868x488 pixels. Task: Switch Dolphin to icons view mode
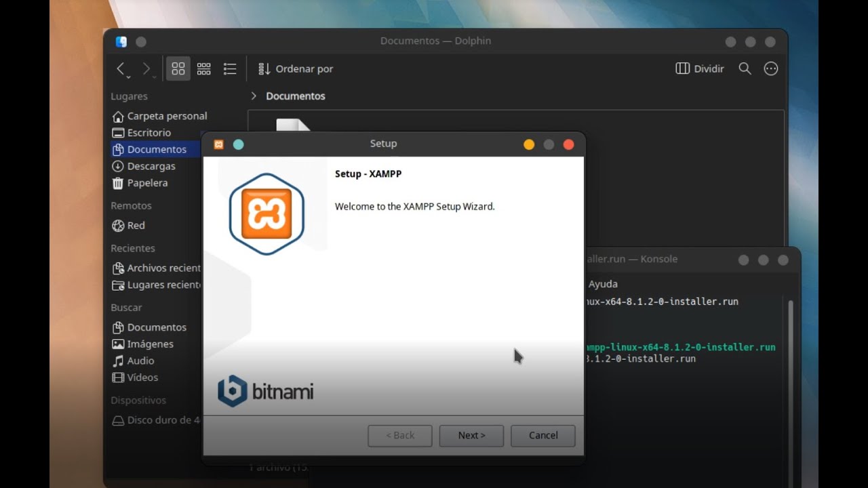(x=178, y=68)
